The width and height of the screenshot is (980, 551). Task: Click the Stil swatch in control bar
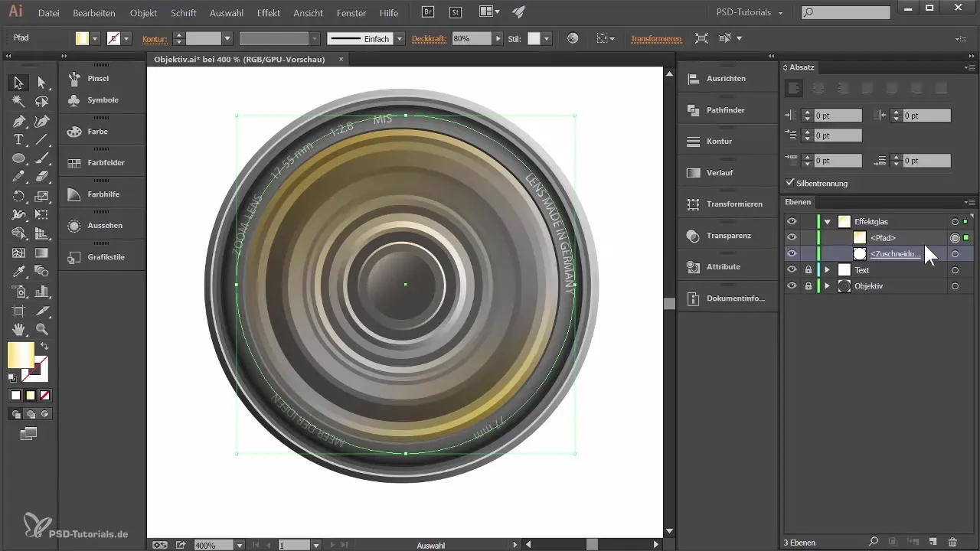[534, 38]
